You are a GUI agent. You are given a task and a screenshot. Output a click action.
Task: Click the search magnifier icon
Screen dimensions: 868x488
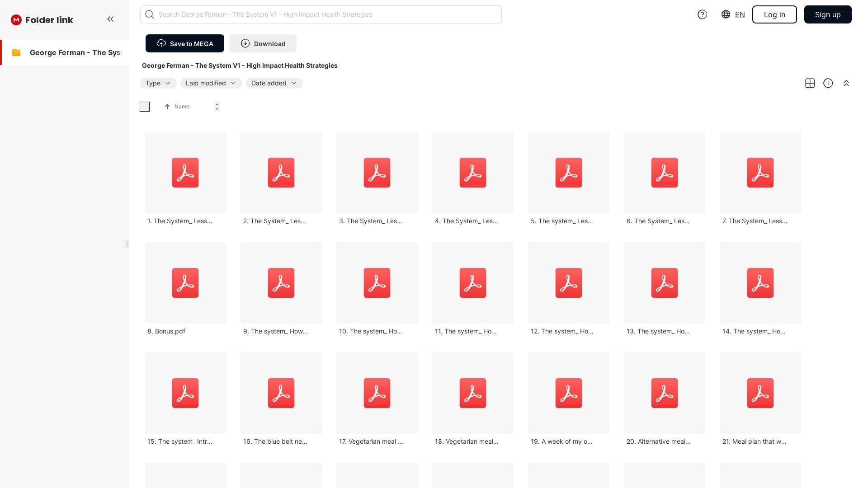[x=150, y=14]
